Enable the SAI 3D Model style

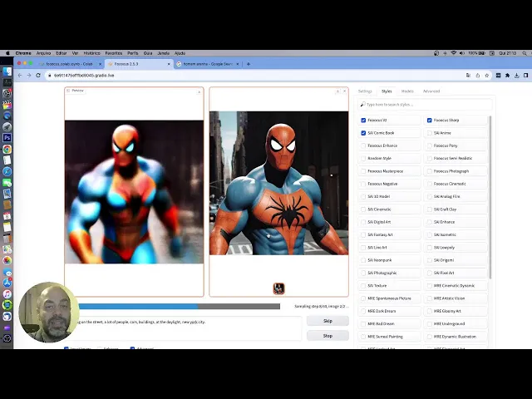(x=363, y=196)
